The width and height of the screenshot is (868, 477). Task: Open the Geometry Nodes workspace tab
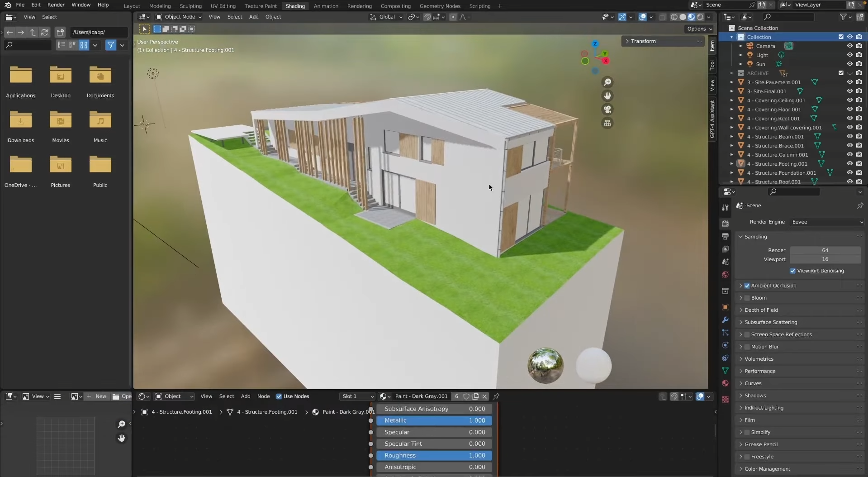(440, 6)
